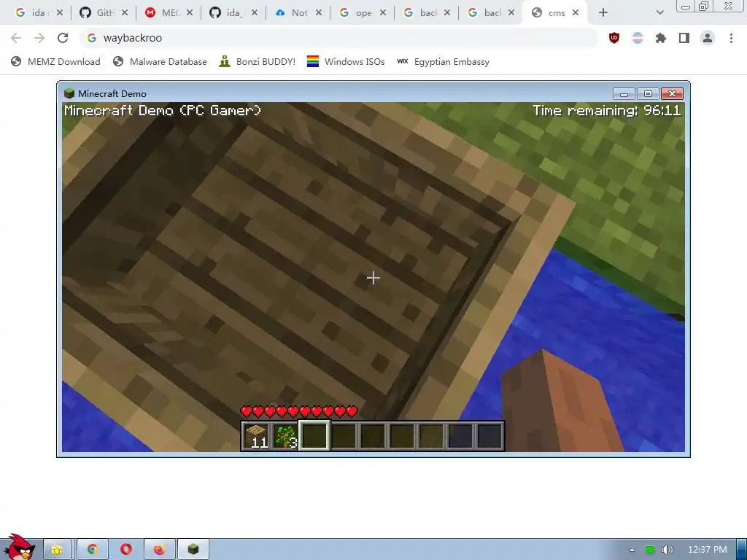Open the uBlock Origin extension
Image resolution: width=747 pixels, height=560 pixels.
coord(614,38)
